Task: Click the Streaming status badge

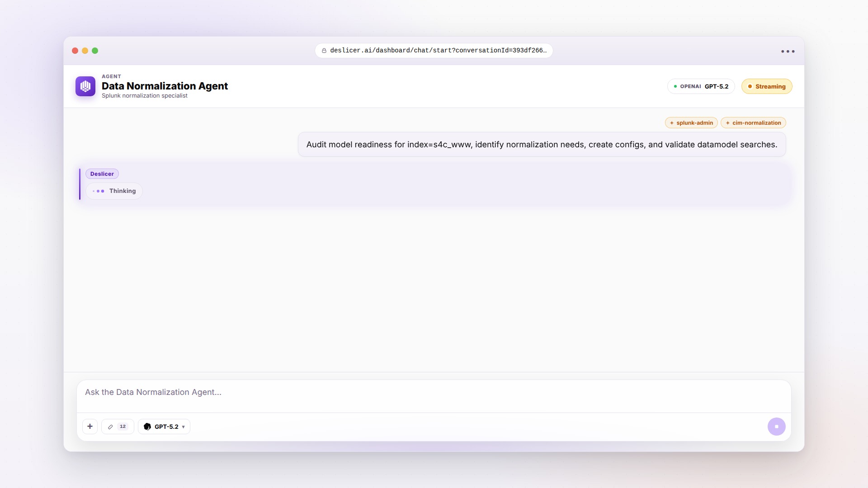Action: (767, 86)
